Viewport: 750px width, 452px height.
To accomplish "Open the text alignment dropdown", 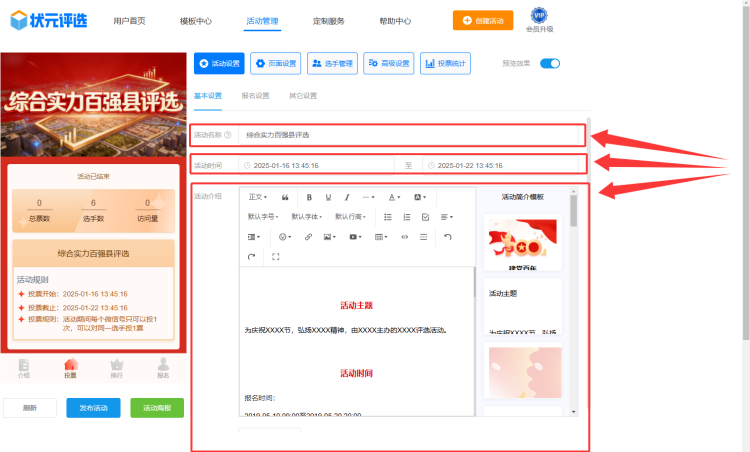I will coord(446,217).
